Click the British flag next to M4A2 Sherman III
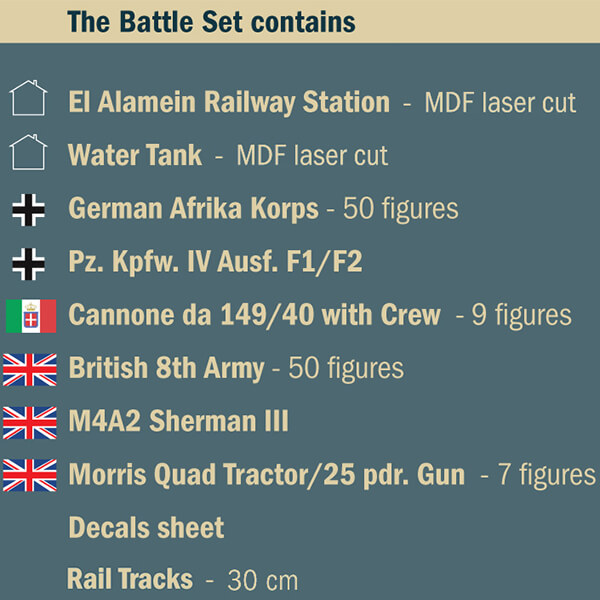600x600 pixels. pyautogui.click(x=30, y=423)
